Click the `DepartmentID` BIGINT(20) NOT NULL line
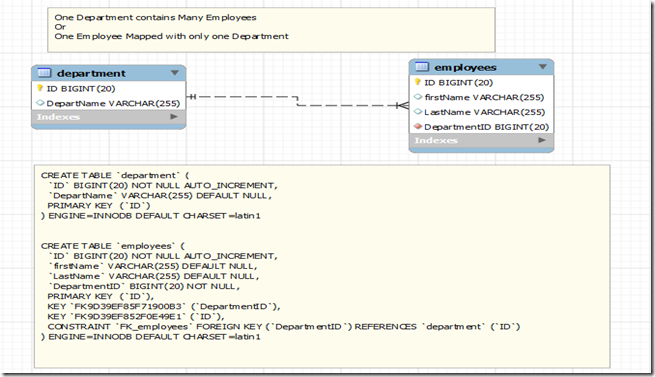655x377 pixels. coord(145,287)
